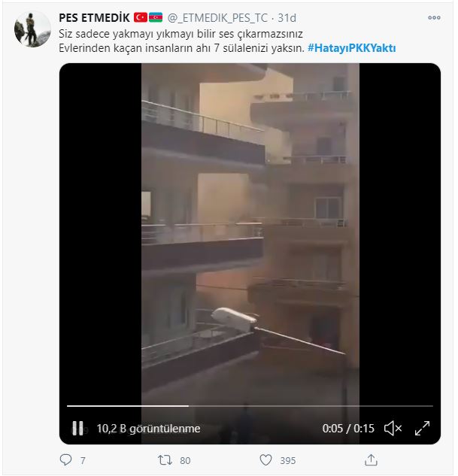
Task: Click the 7 replies count
Action: (83, 460)
